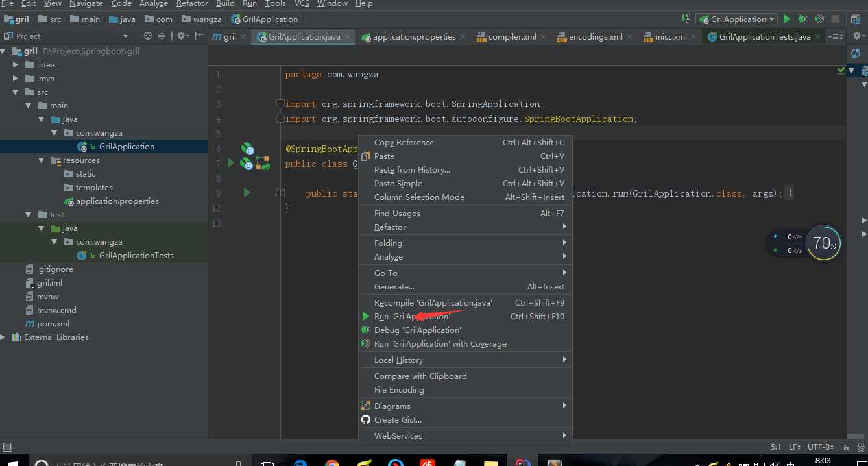Expand External Libraries
This screenshot has width=868, height=466.
4,337
